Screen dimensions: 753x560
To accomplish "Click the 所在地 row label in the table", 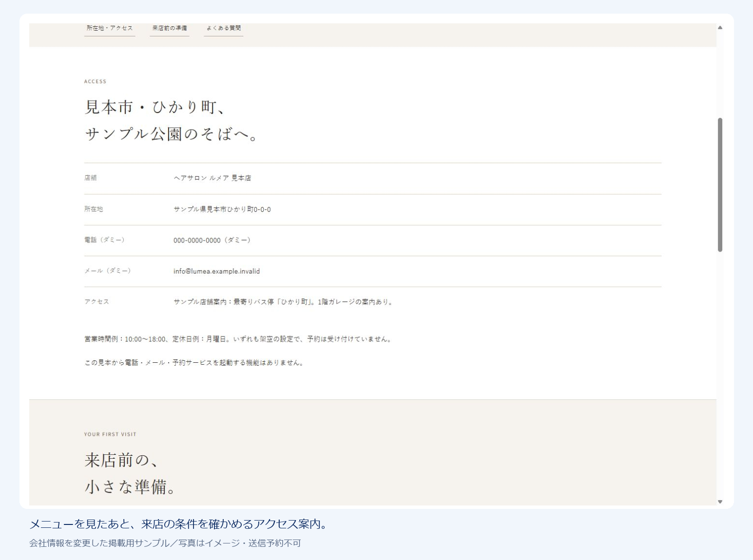I will [x=94, y=209].
